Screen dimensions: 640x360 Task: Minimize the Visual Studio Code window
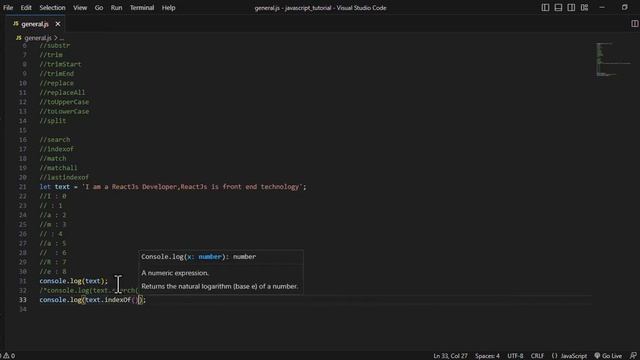click(602, 7)
